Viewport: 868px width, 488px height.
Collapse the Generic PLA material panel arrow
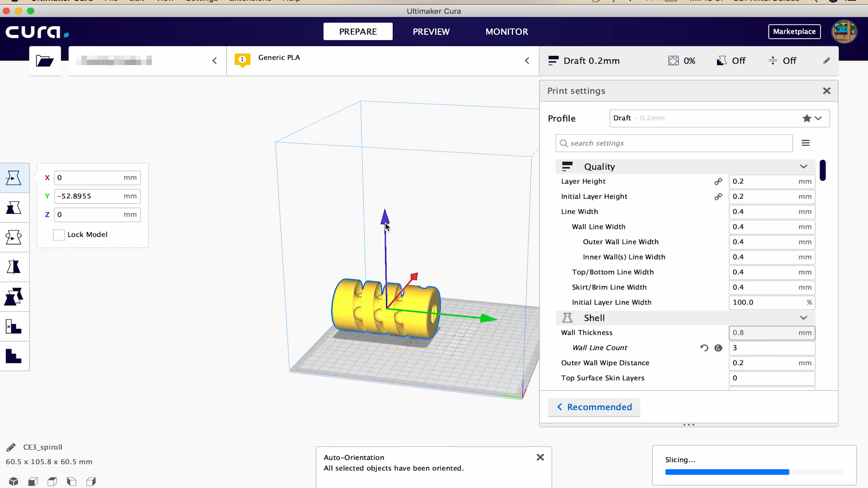point(527,61)
